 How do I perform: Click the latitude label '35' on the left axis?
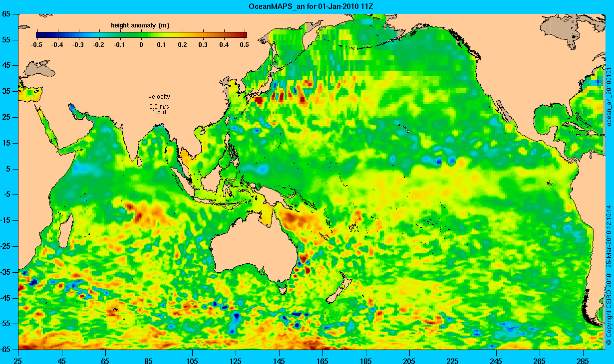[7, 92]
